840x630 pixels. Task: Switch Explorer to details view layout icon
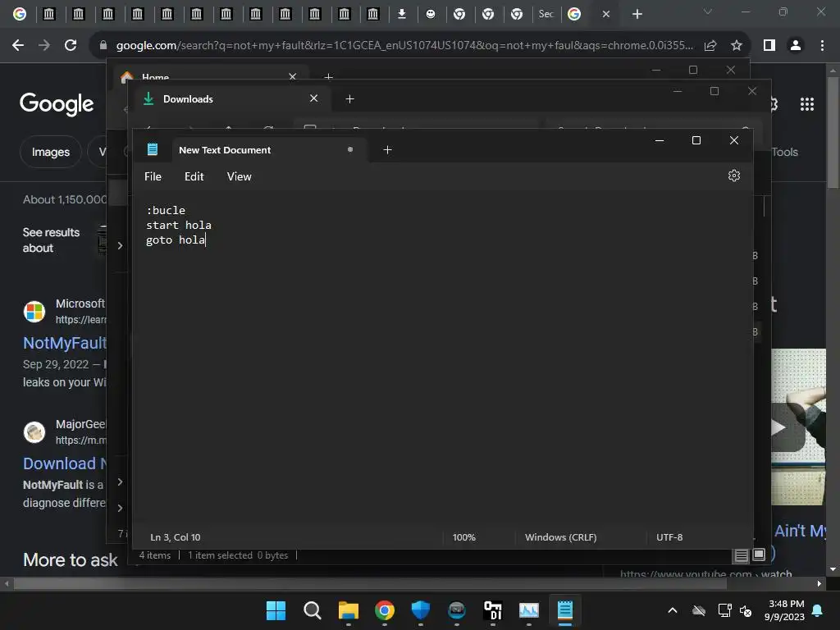pos(741,555)
